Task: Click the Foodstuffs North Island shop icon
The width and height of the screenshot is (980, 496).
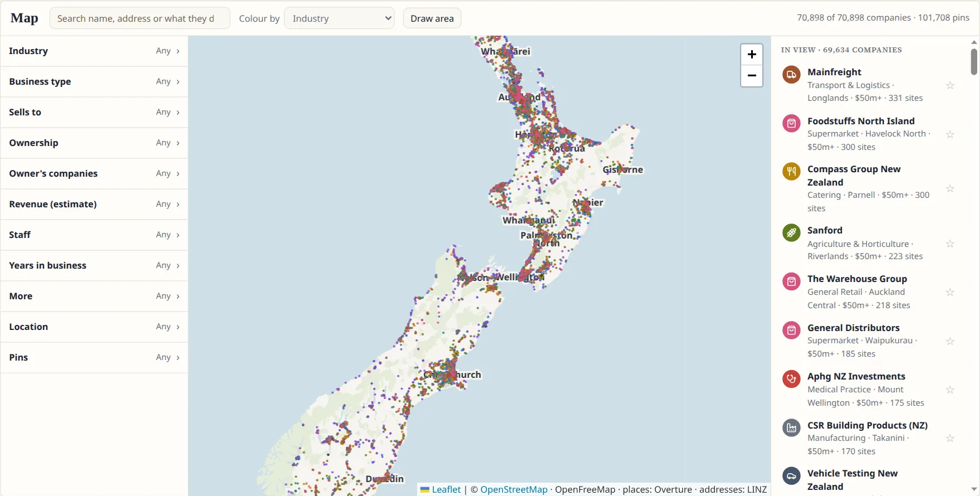Action: (x=791, y=123)
